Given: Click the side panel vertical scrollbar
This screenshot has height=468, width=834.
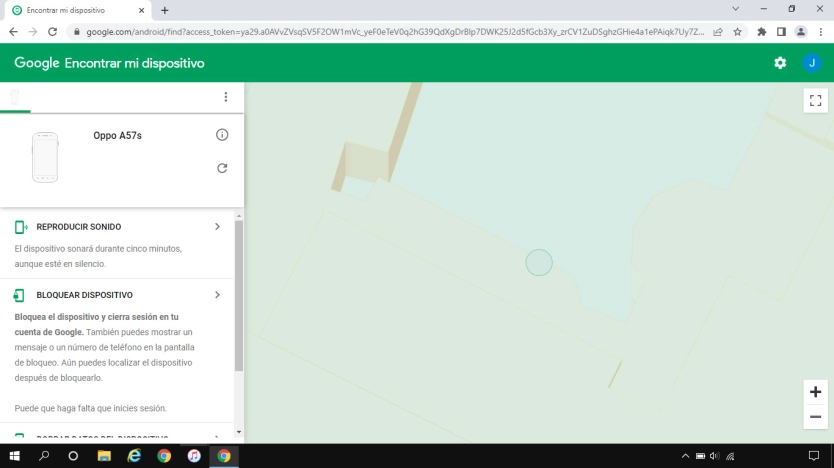Looking at the screenshot, I should (239, 296).
